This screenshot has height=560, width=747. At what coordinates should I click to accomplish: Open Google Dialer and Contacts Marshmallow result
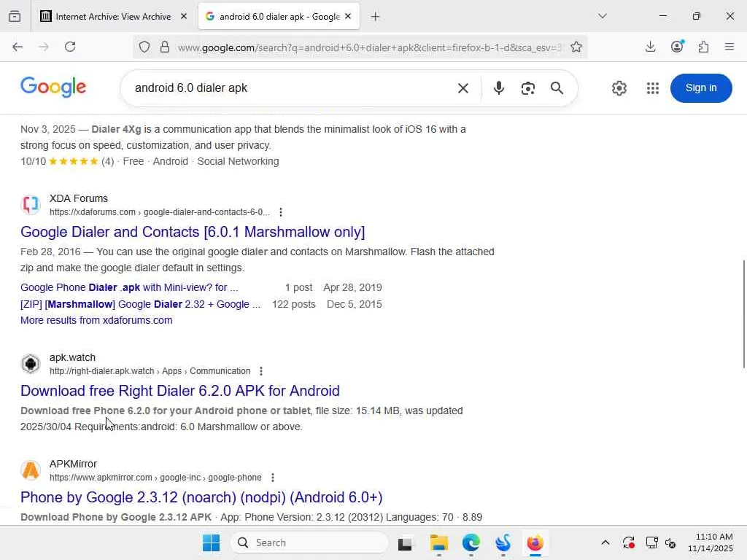coord(193,232)
